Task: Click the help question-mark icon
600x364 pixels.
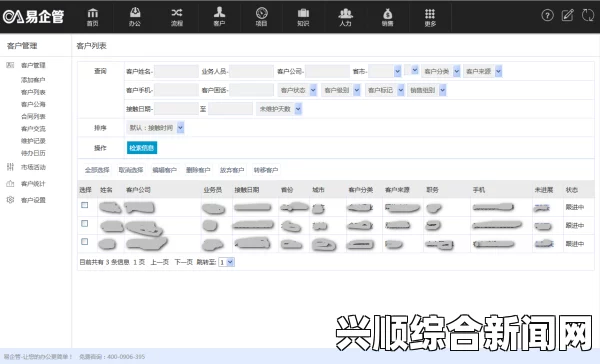Action: tap(548, 15)
